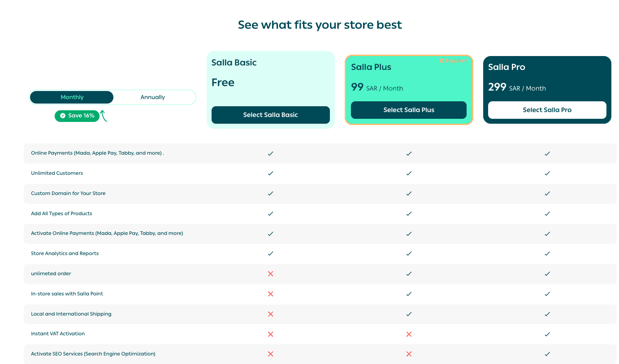The image size is (619, 364).
Task: Click Select Salla Pro button
Action: (547, 110)
